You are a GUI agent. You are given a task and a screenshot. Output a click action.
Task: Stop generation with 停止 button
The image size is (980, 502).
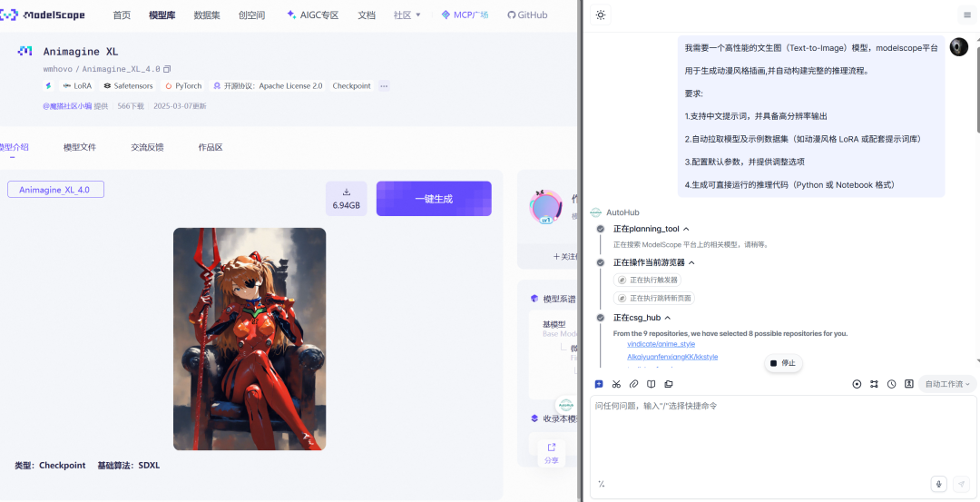[783, 363]
